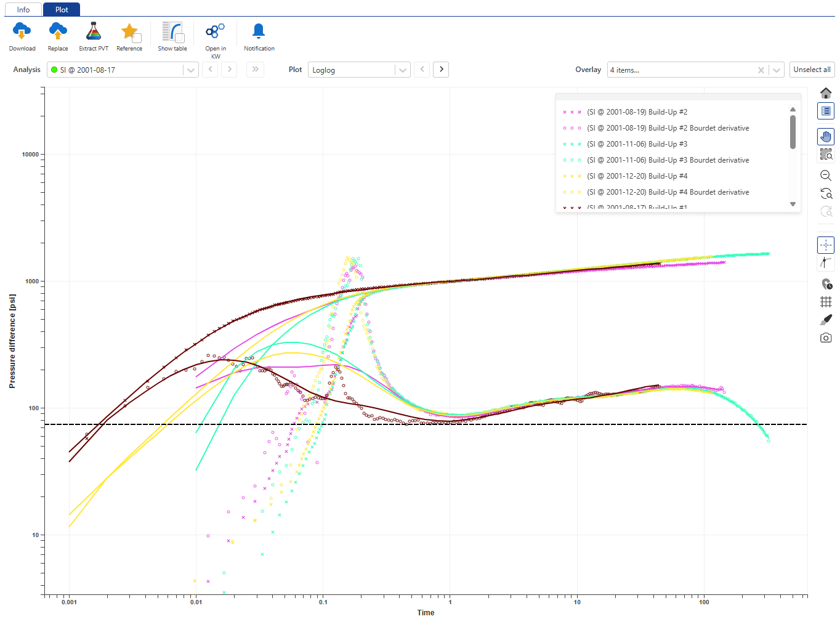
Task: Open the Plot type Loglog dropdown
Action: (x=403, y=70)
